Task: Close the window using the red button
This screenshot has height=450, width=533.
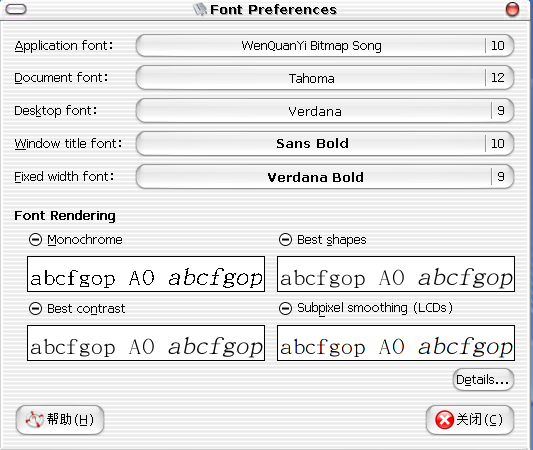Action: click(x=512, y=9)
